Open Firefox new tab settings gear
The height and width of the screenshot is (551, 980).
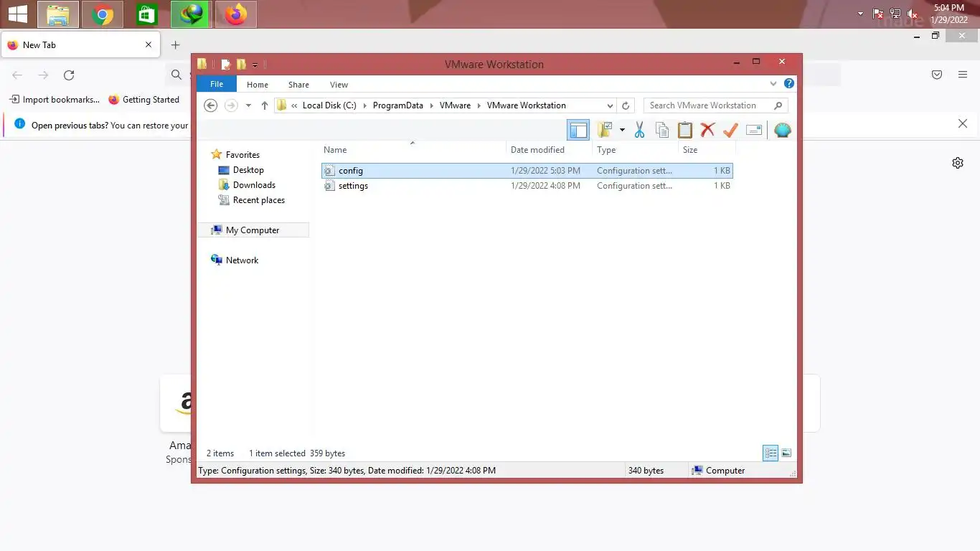pos(958,163)
